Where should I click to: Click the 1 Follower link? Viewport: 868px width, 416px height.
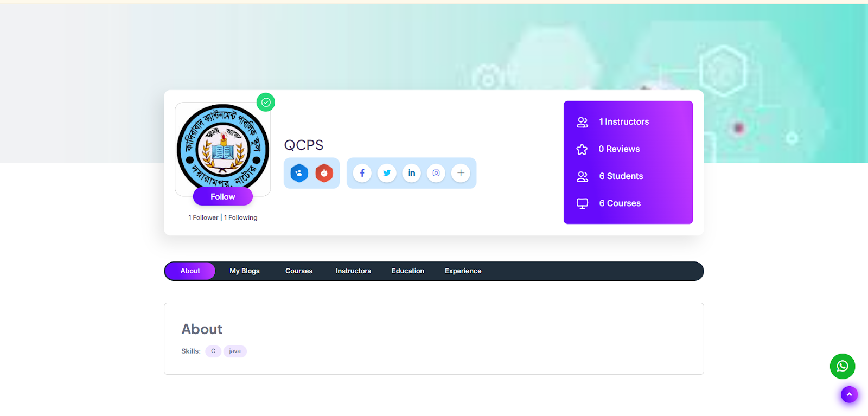point(203,217)
